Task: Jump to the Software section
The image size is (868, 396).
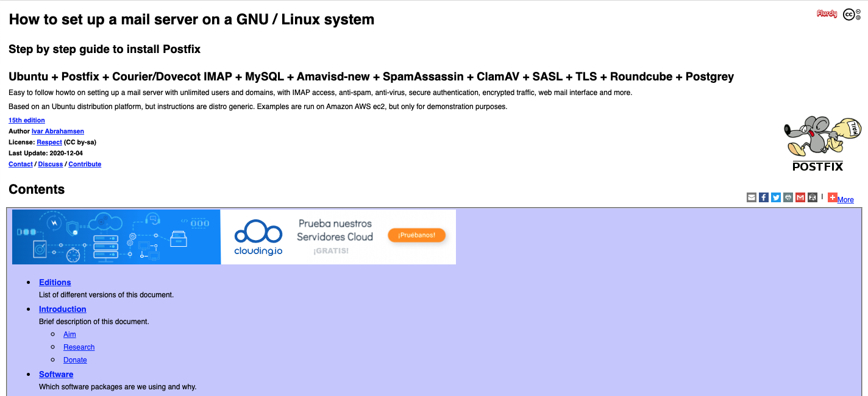Action: click(x=56, y=375)
